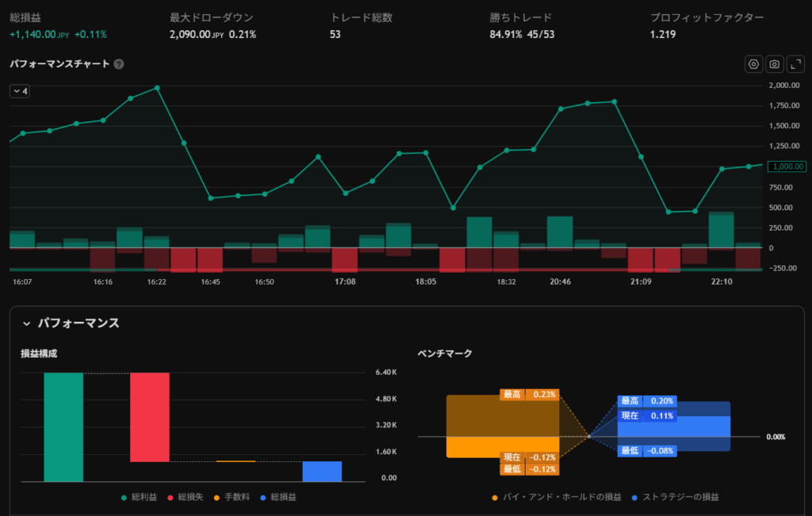Click the 1,000.00 current value price label
This screenshot has height=516, width=812.
787,166
